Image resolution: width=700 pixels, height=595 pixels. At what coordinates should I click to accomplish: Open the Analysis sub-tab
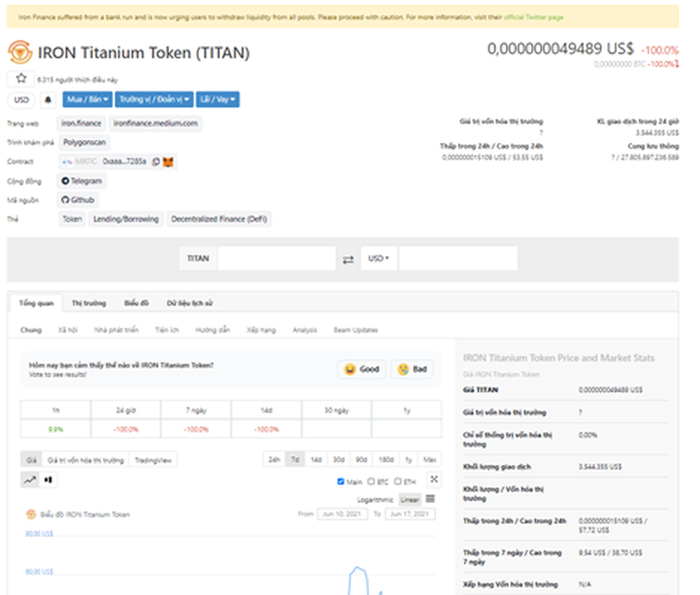click(x=305, y=330)
